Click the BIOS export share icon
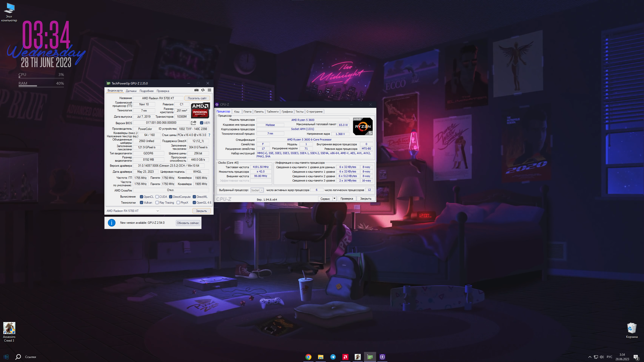 click(x=193, y=123)
